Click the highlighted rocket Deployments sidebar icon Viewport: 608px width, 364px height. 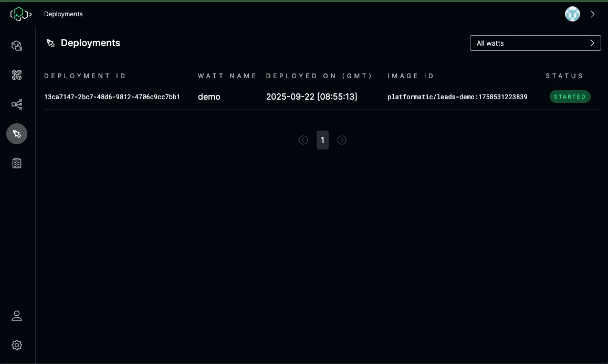pyautogui.click(x=17, y=134)
